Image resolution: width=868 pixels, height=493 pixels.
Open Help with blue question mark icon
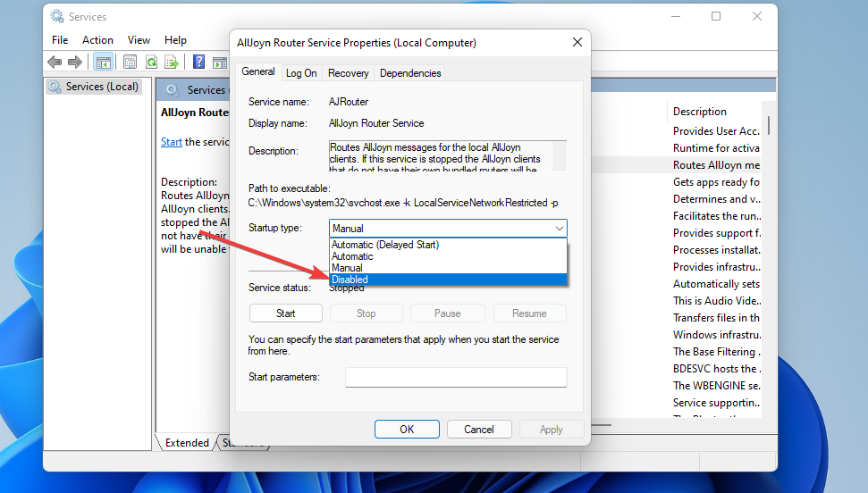[198, 62]
